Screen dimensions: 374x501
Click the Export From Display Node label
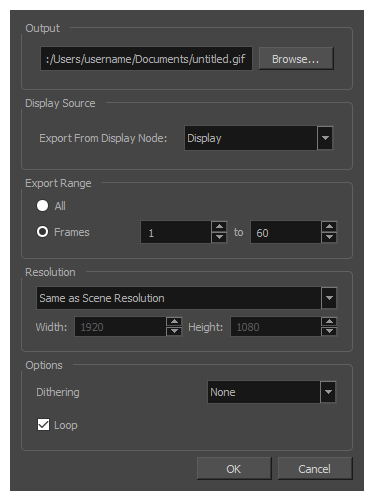pyautogui.click(x=103, y=138)
